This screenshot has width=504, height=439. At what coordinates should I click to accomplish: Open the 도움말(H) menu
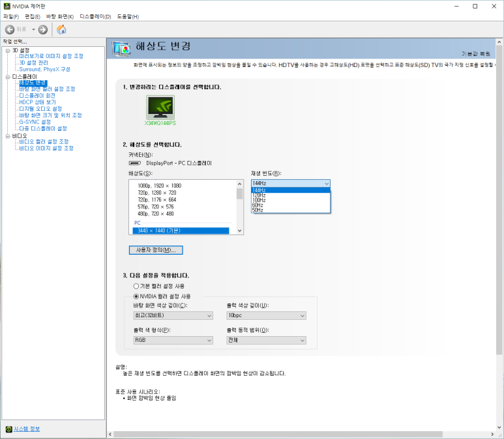pyautogui.click(x=128, y=17)
